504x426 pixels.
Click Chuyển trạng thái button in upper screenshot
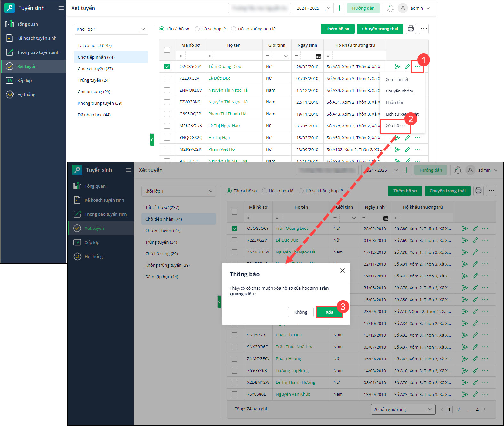click(380, 29)
